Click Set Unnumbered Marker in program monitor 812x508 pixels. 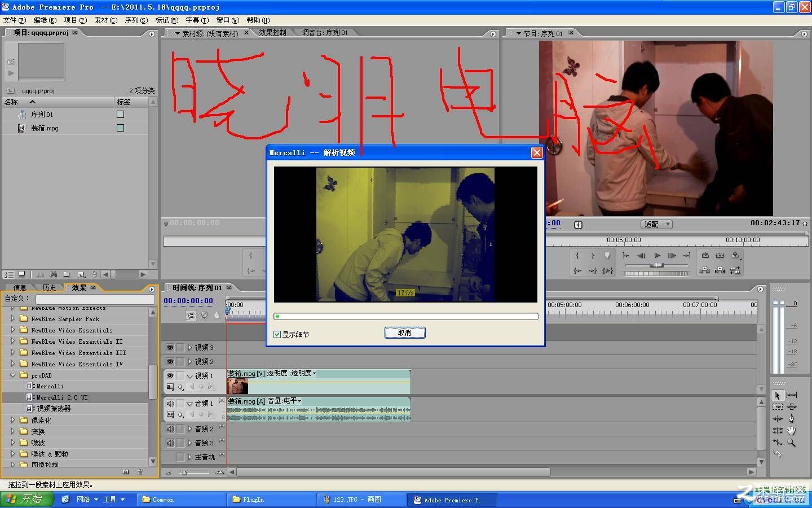(607, 256)
